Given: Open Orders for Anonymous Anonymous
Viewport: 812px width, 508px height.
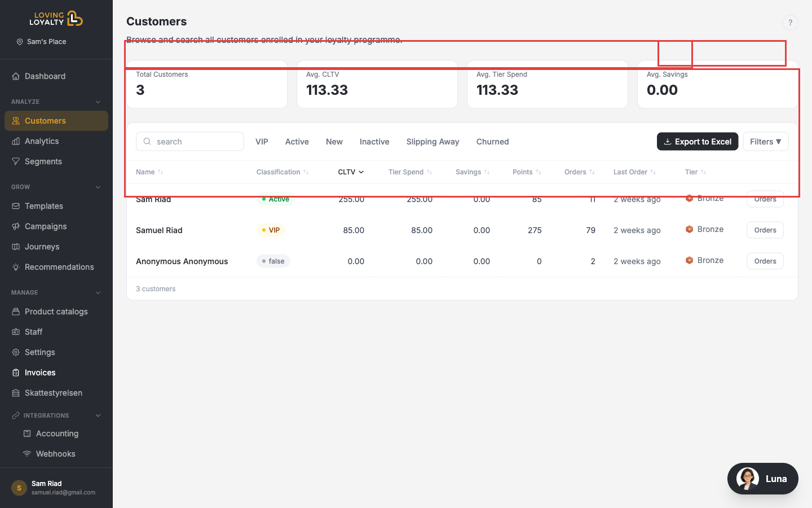Looking at the screenshot, I should click(765, 261).
